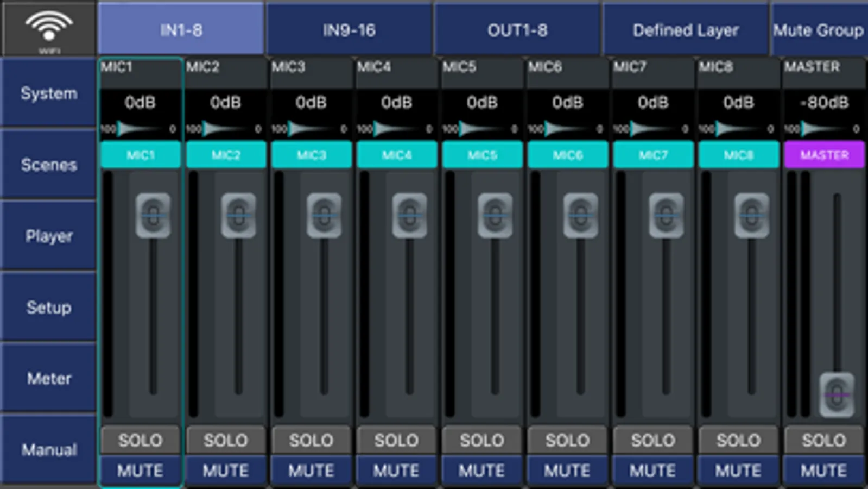Select the cyan MIC2 channel label

(226, 155)
